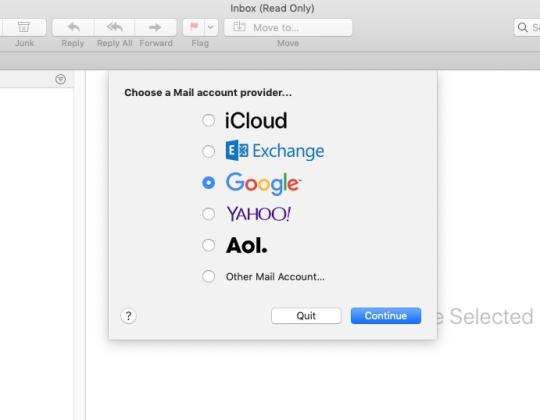Select the Google radio button
Viewport: 540px width, 420px height.
click(x=208, y=182)
